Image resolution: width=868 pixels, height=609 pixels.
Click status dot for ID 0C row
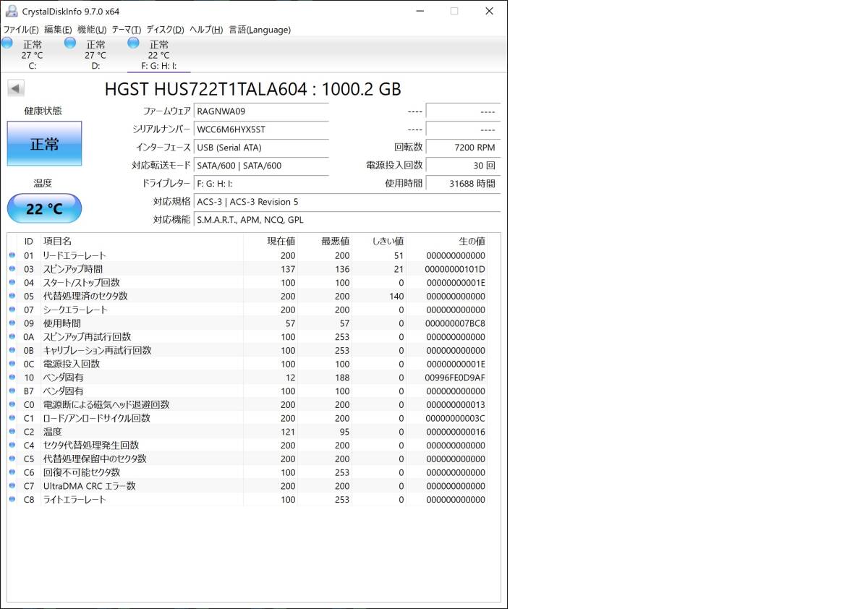(12, 364)
